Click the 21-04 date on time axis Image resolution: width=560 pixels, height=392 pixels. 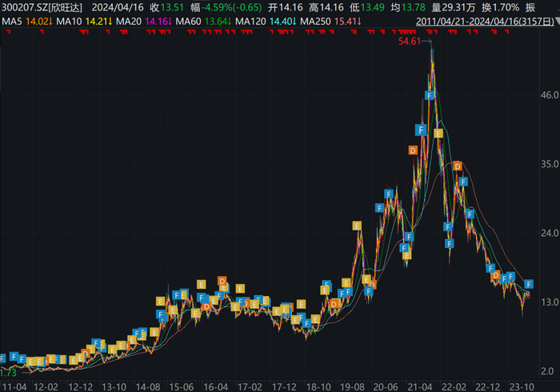[x=420, y=387]
